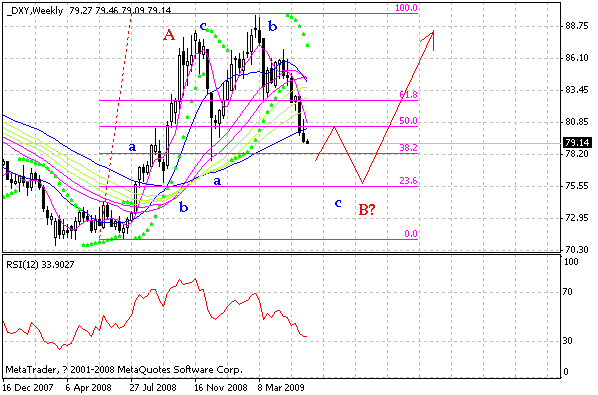Select the 38.2 Fibonacci level label

click(x=408, y=148)
